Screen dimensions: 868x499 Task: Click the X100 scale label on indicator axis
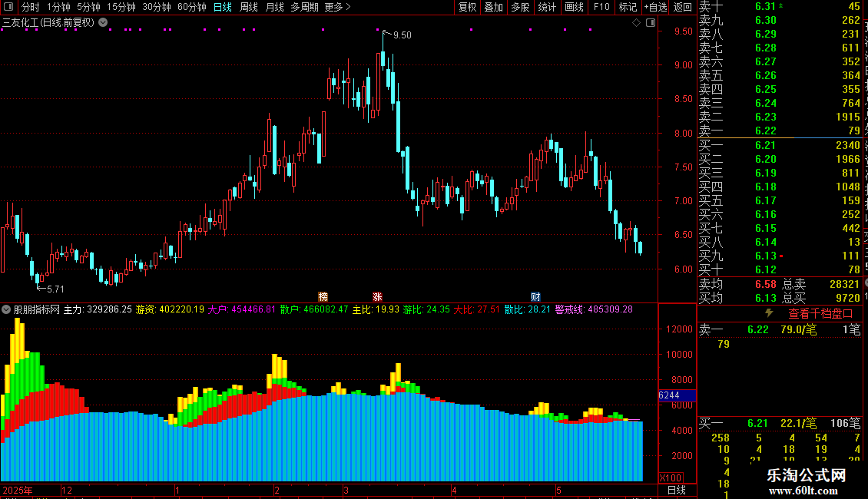click(671, 478)
